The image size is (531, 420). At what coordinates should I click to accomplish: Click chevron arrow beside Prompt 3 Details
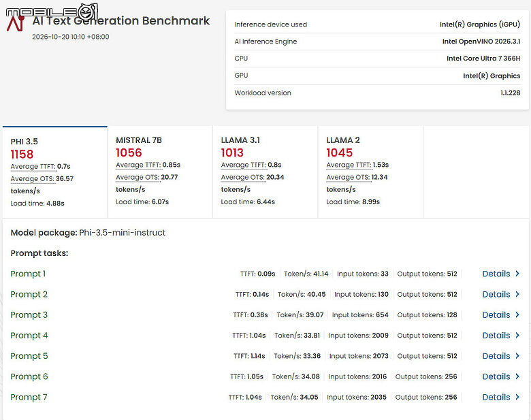tap(517, 315)
